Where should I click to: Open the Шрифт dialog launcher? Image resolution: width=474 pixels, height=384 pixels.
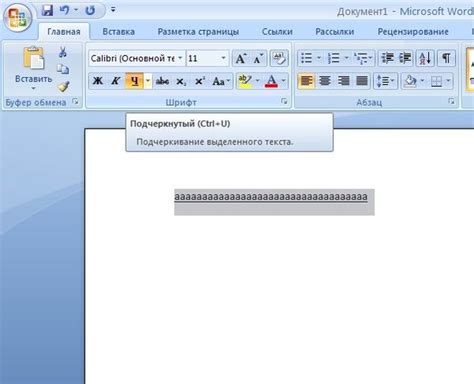pyautogui.click(x=284, y=101)
